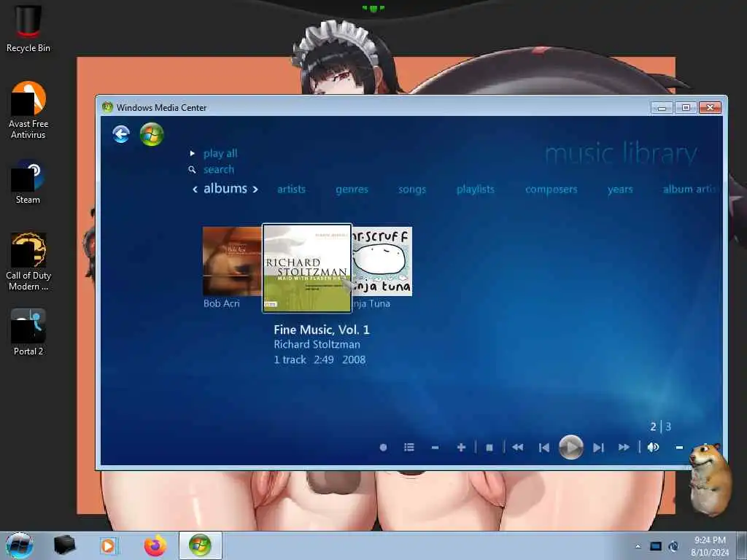This screenshot has height=560, width=747.
Task: Open the Call of Duty Modern shortcut
Action: click(x=28, y=262)
